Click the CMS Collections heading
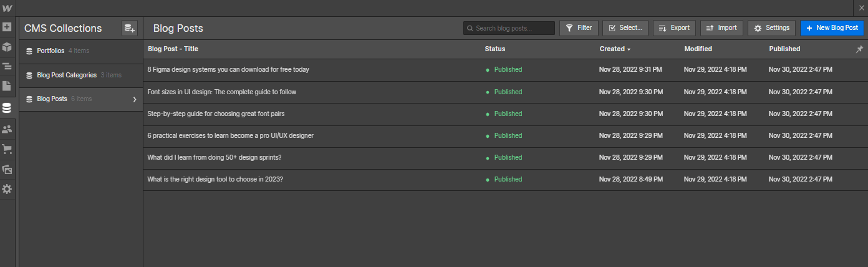This screenshot has width=868, height=267. pyautogui.click(x=63, y=28)
